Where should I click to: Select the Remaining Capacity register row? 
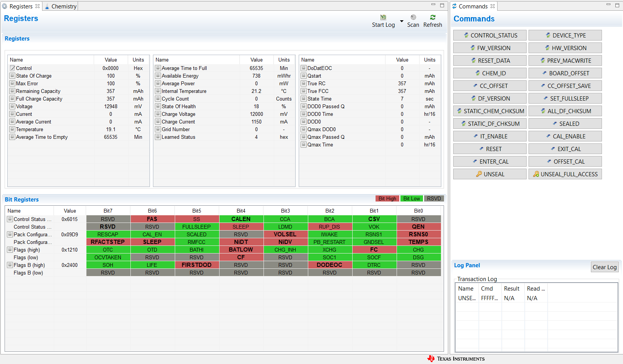point(78,91)
